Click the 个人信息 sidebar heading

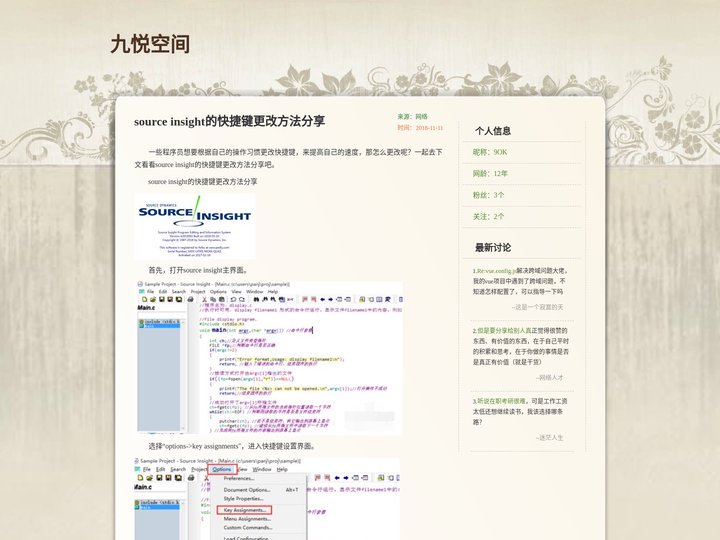[x=493, y=131]
